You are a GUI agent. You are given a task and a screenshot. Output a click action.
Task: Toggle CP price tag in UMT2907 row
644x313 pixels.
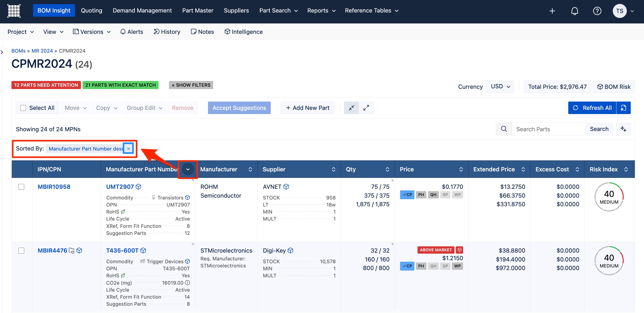tap(407, 195)
